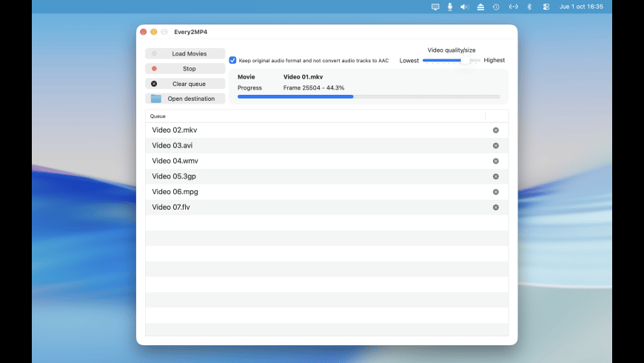Click the eject menu bar icon
This screenshot has height=363, width=644.
tap(480, 7)
